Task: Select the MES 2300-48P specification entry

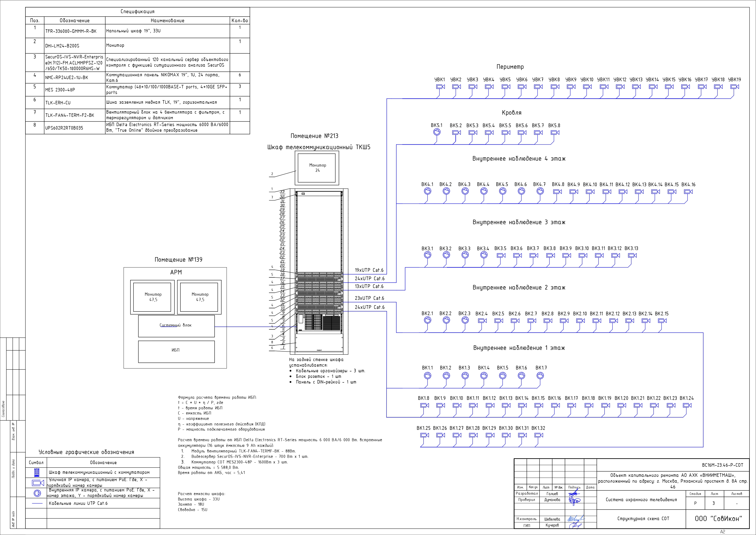Action: pyautogui.click(x=74, y=90)
